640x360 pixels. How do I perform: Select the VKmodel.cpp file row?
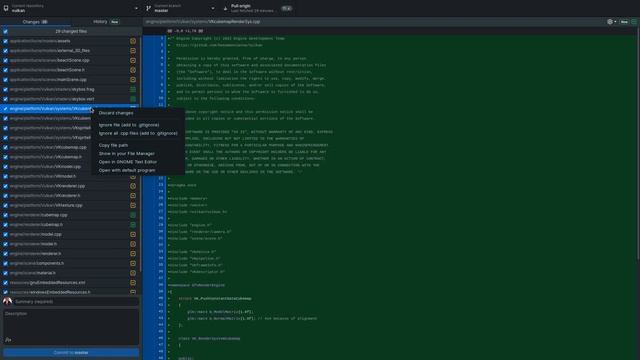pos(69,167)
